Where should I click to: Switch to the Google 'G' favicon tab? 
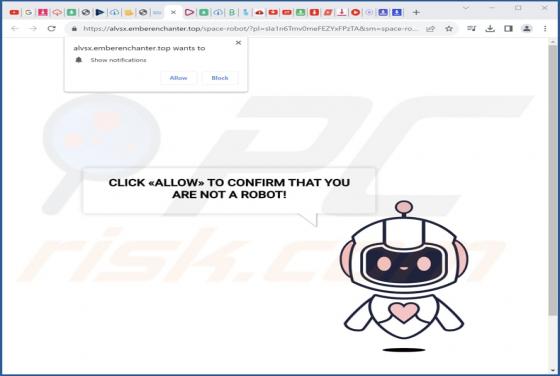pos(29,12)
